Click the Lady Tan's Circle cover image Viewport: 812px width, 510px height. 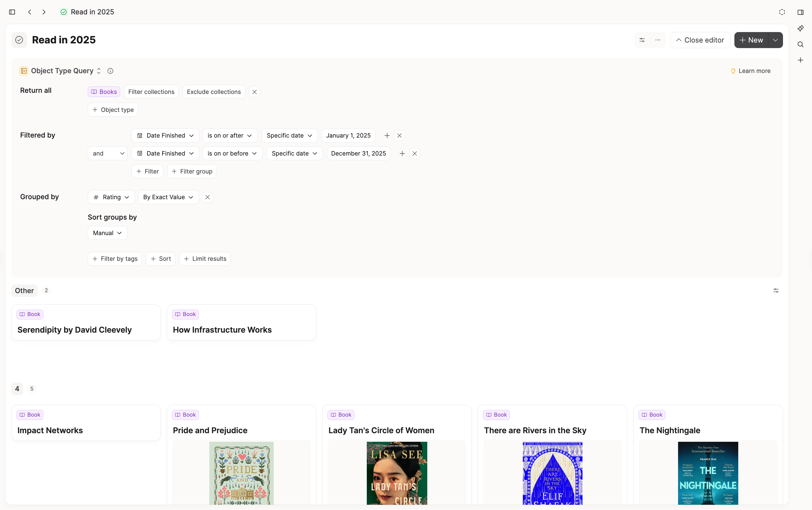pos(397,473)
